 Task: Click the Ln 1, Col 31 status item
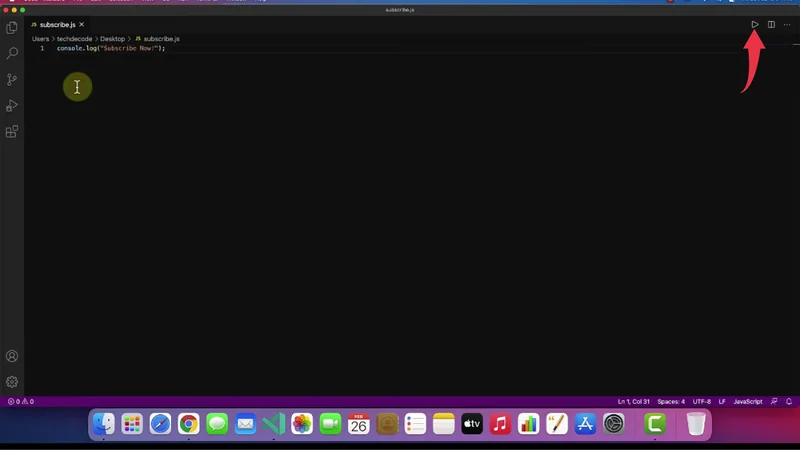click(634, 401)
